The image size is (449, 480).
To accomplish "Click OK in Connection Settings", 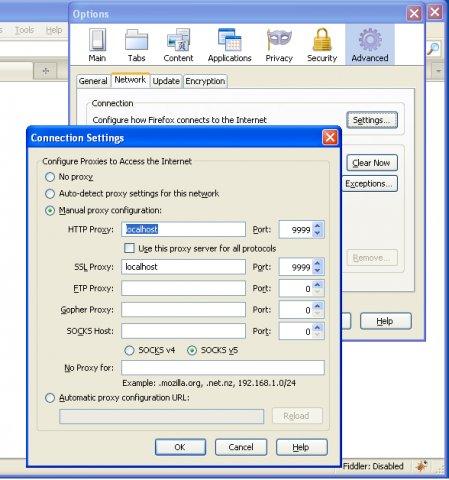I will [180, 447].
